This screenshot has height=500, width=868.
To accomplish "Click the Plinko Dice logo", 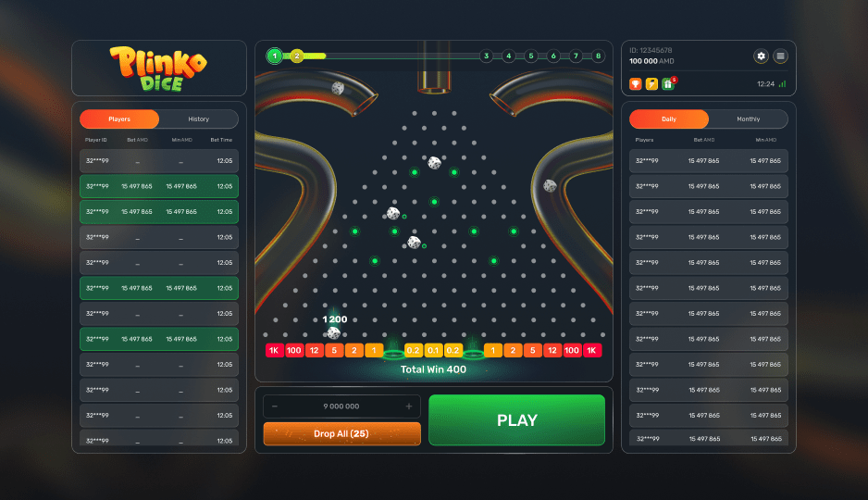I will pos(159,69).
